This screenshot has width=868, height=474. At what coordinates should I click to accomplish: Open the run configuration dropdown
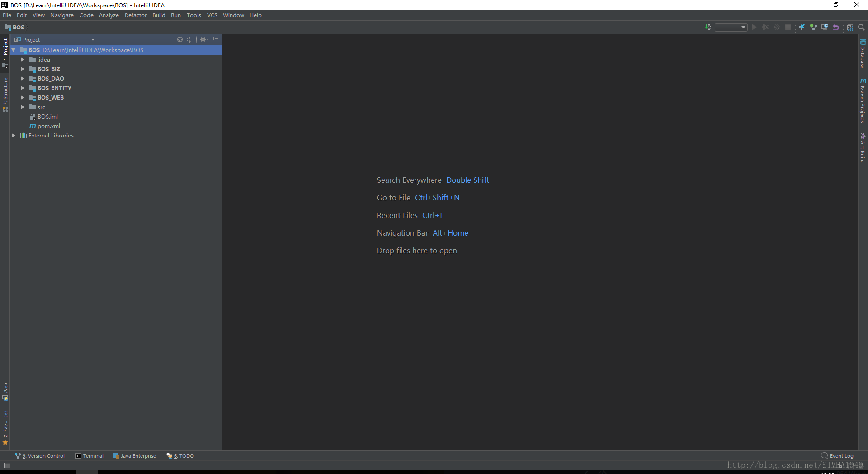pyautogui.click(x=731, y=28)
